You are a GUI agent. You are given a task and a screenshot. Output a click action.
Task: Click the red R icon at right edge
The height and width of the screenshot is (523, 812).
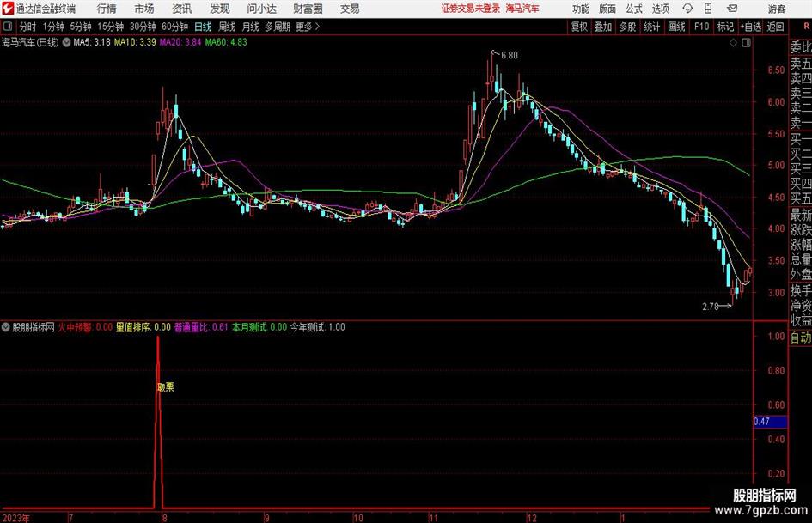tap(806, 26)
